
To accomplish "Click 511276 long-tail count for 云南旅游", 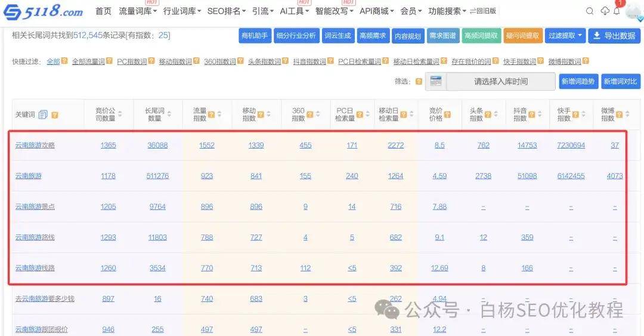I will coord(157,176).
